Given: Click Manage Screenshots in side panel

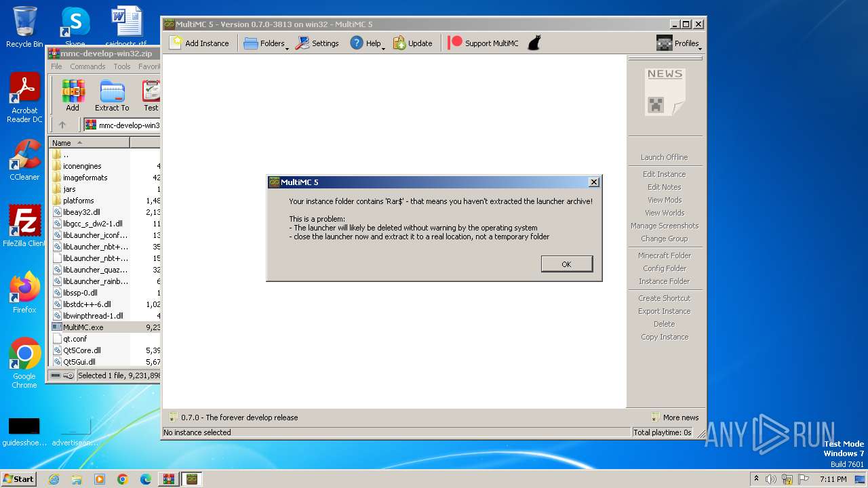Looking at the screenshot, I should [x=665, y=226].
